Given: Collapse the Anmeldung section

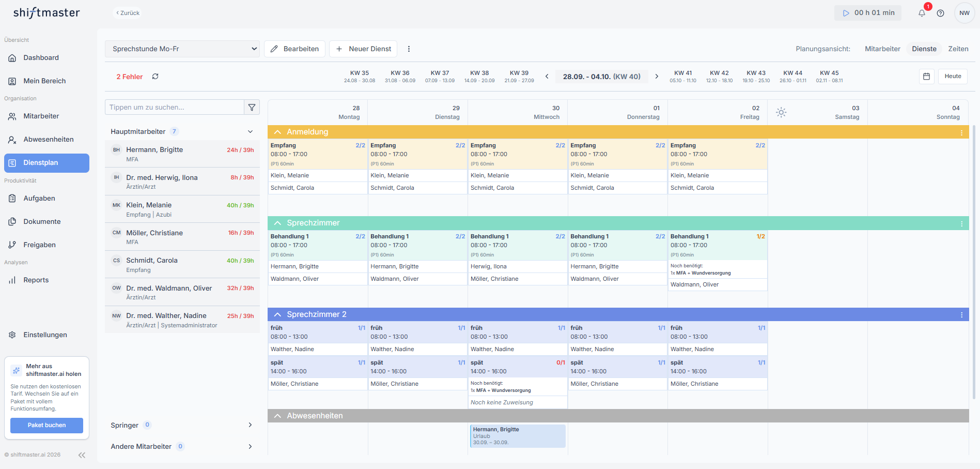Looking at the screenshot, I should (277, 132).
